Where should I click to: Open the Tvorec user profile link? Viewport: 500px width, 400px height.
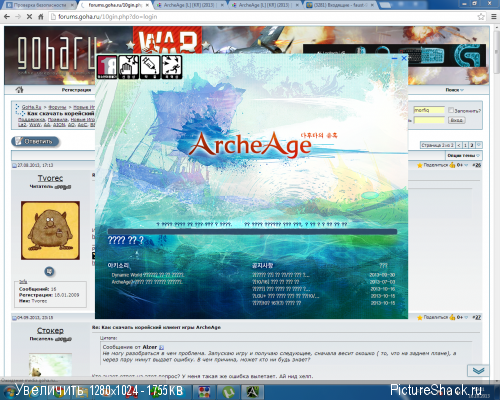[50, 178]
